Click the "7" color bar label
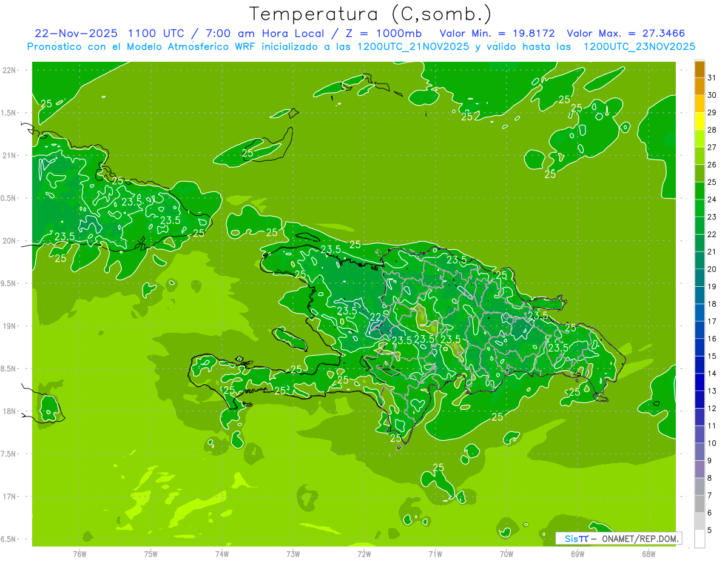The height and width of the screenshot is (562, 728). pyautogui.click(x=710, y=496)
